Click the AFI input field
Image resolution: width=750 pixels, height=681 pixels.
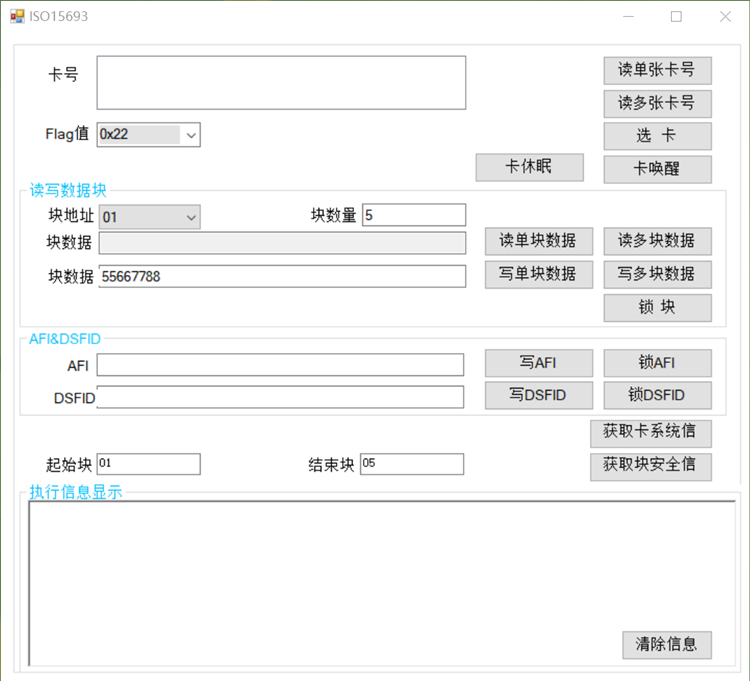coord(280,365)
